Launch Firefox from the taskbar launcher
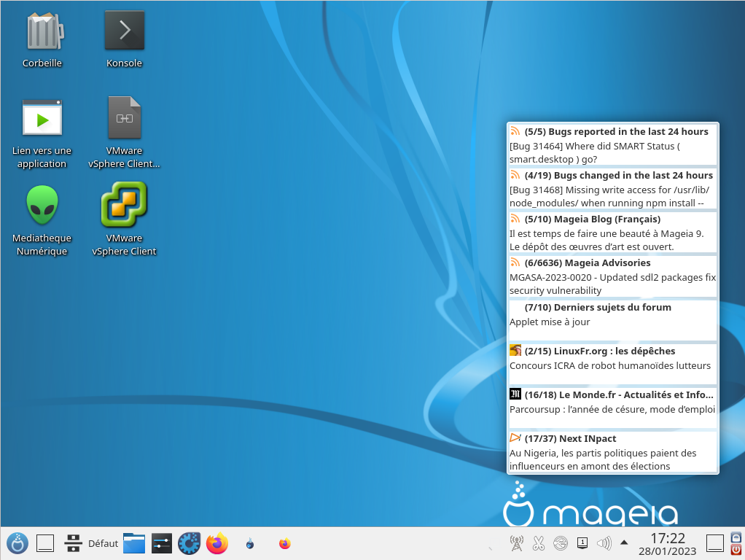The height and width of the screenshot is (560, 745). (217, 543)
